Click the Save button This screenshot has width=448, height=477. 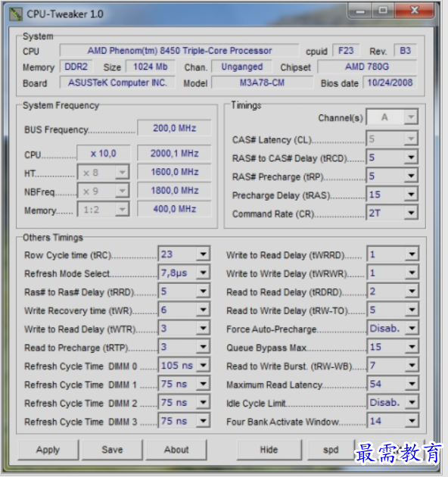pos(112,450)
